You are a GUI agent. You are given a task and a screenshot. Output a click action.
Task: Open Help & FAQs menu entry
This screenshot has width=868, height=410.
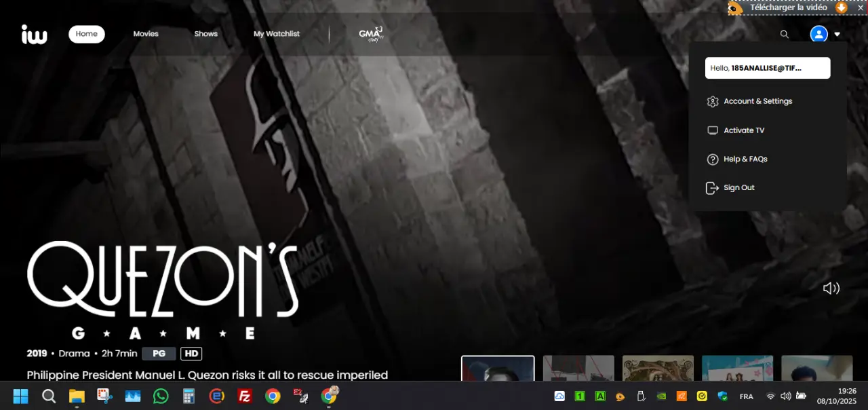[737, 159]
